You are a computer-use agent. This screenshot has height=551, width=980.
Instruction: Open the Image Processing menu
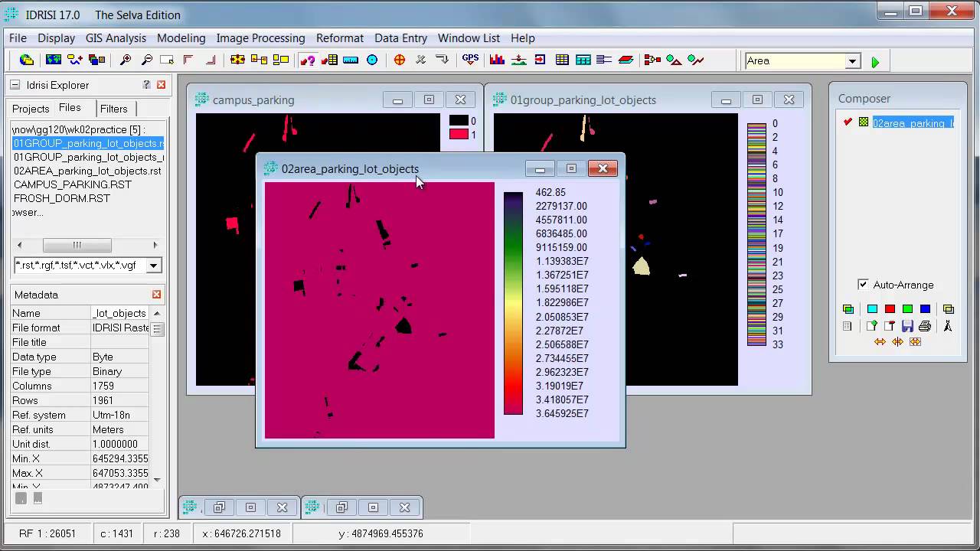pos(260,37)
